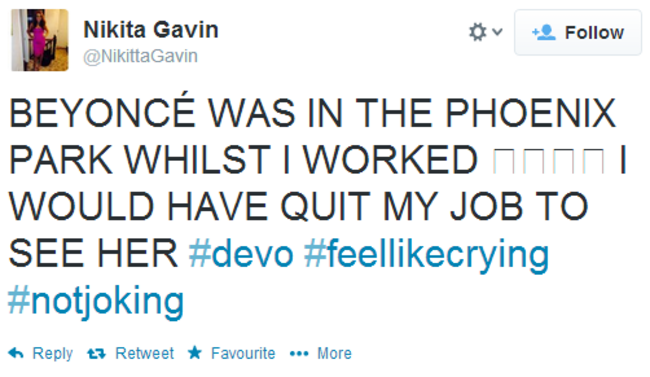Viewport: 650px width, 377px height.
Task: Follow Nikita Gavin using the Follow button
Action: coord(578,32)
